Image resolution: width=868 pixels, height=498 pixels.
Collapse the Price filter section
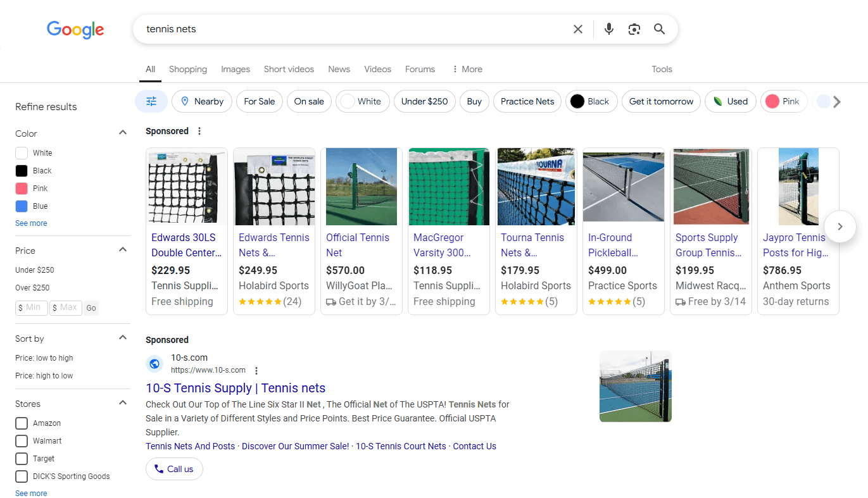pyautogui.click(x=123, y=250)
